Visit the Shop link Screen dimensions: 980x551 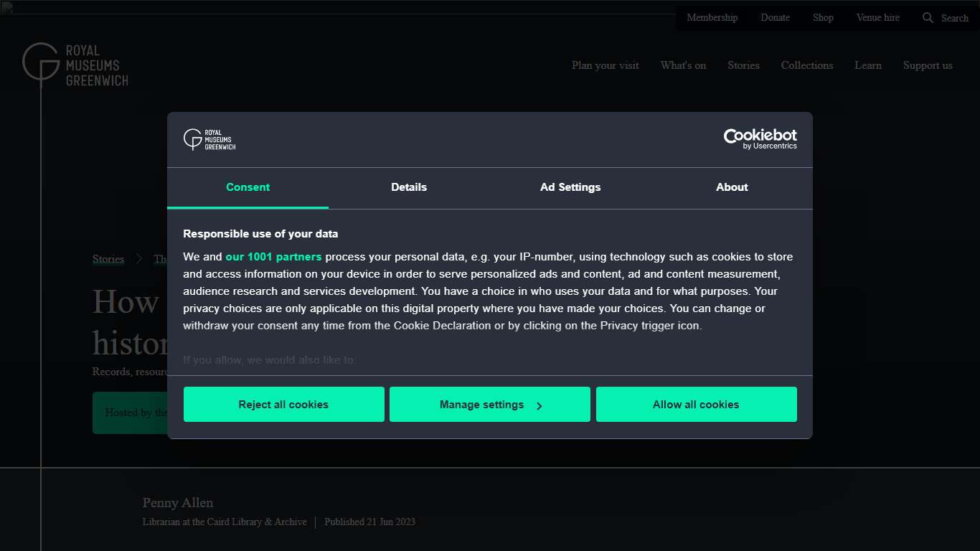823,18
